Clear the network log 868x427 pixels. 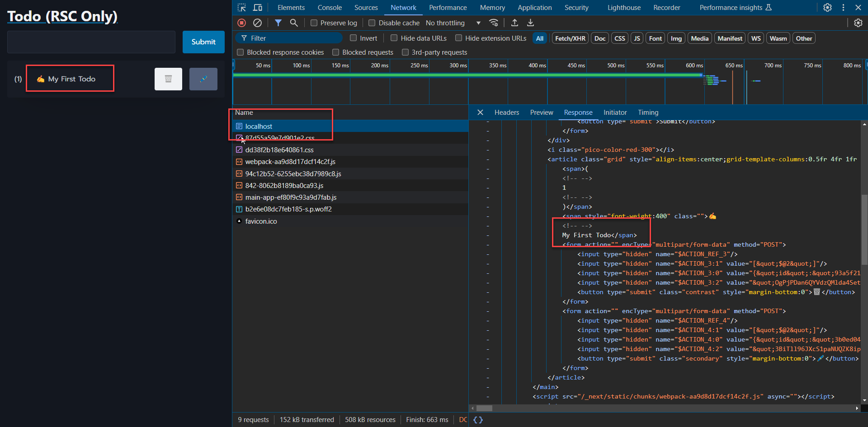point(257,23)
